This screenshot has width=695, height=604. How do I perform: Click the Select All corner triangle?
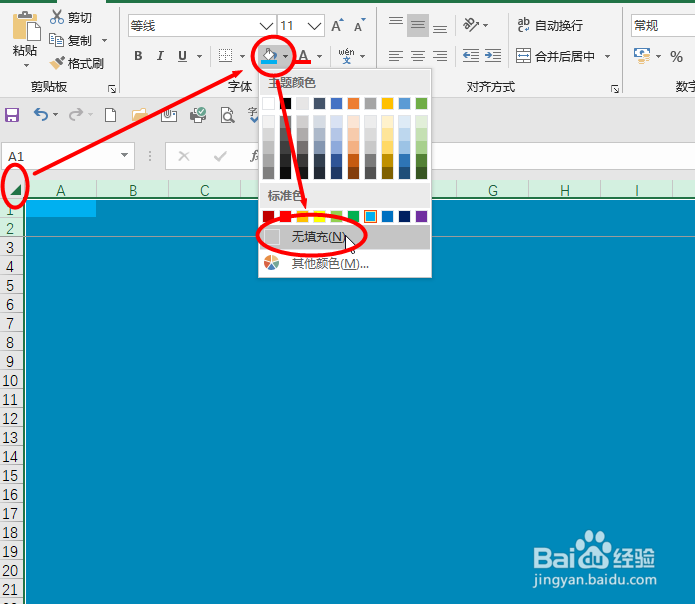[x=16, y=190]
